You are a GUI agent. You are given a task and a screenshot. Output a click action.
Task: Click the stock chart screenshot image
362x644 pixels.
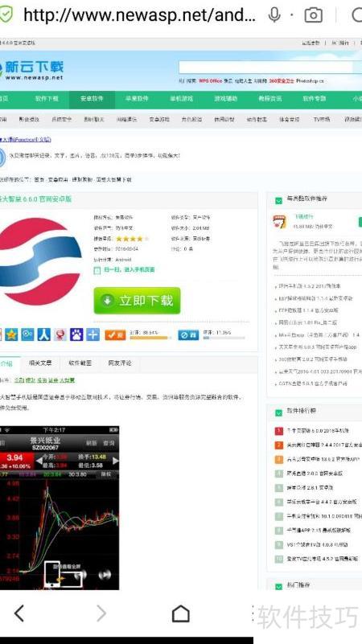click(x=60, y=507)
